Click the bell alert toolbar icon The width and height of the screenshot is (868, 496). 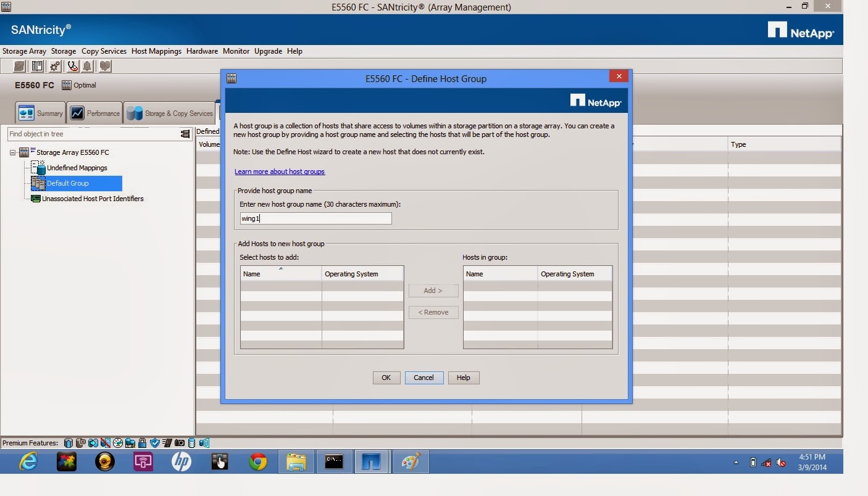[x=87, y=66]
